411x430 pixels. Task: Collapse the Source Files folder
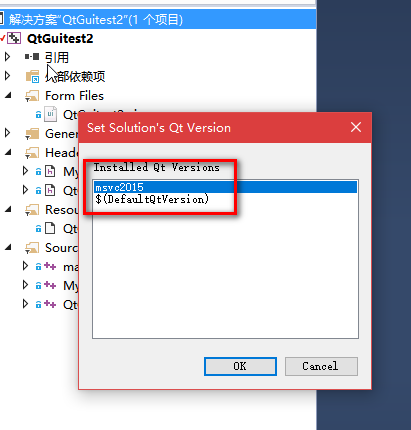coord(8,248)
